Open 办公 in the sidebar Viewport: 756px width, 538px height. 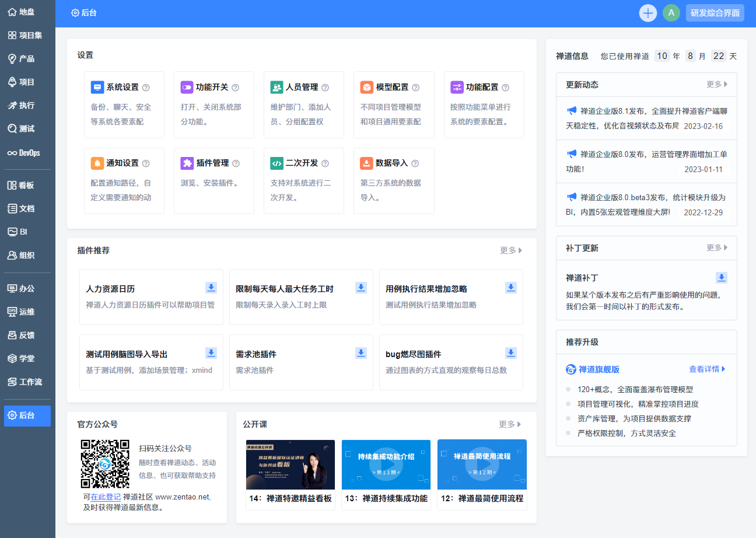tap(27, 288)
